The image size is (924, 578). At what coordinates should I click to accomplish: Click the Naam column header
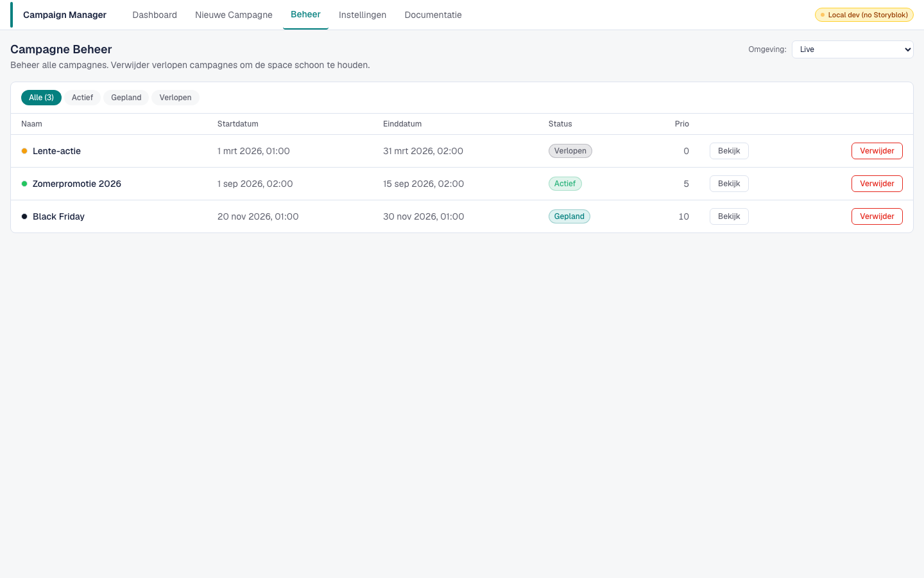(x=31, y=124)
